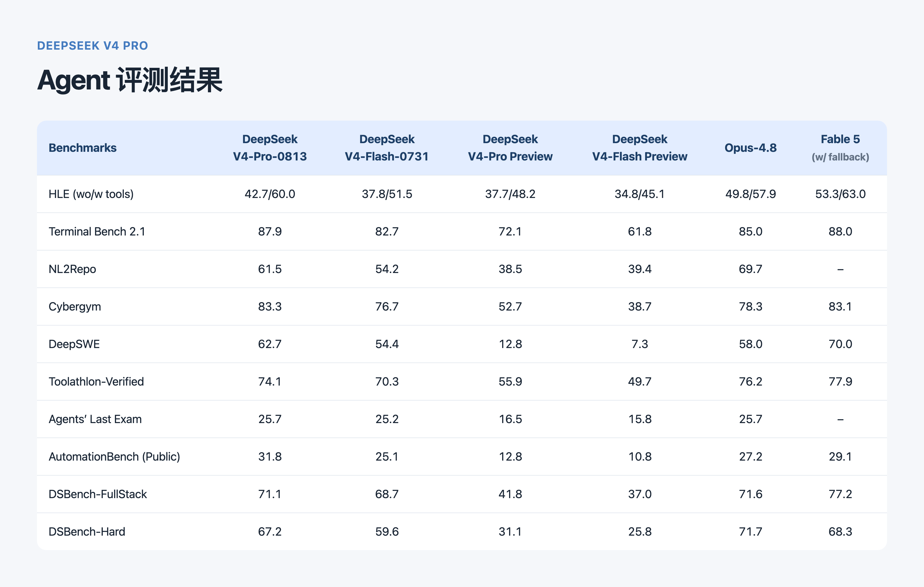
Task: Click the Agents' Last Exam value "15.8"
Action: tap(640, 419)
